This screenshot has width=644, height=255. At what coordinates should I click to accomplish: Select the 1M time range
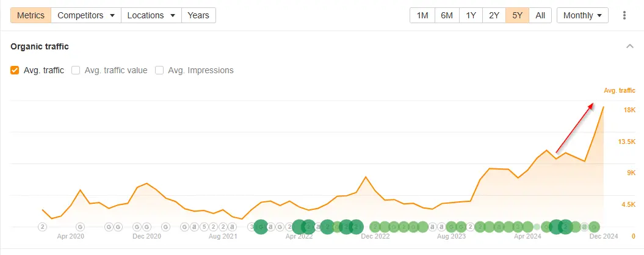pos(422,15)
